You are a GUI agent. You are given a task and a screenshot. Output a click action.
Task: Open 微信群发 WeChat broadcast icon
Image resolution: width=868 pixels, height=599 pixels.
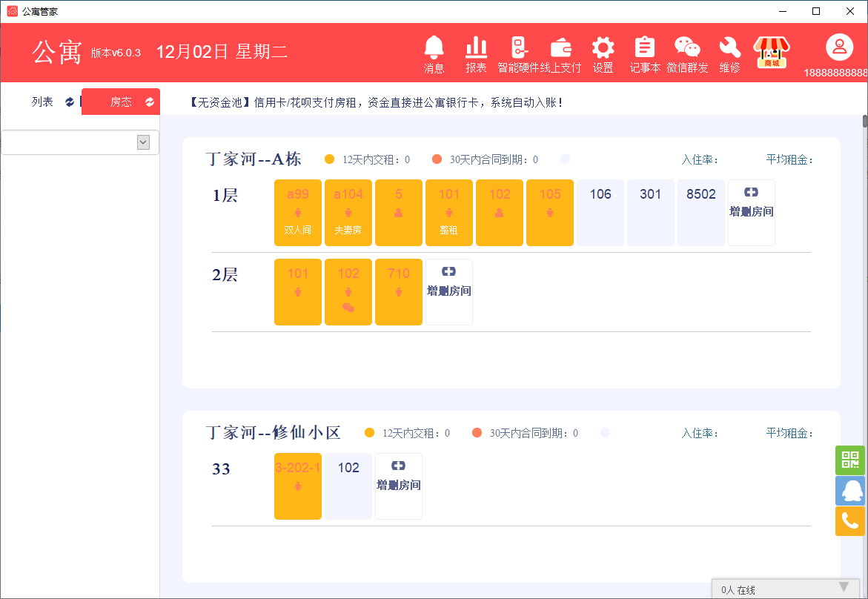(x=688, y=53)
